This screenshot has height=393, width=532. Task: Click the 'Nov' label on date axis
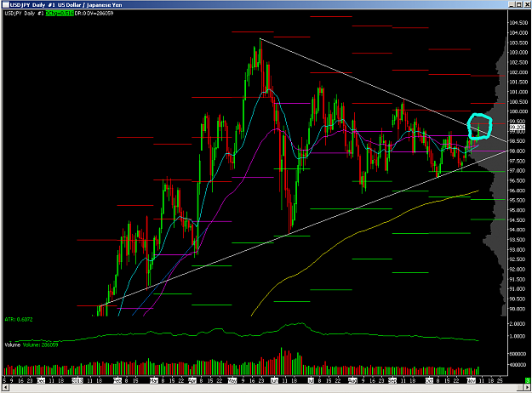pyautogui.click(x=472, y=381)
